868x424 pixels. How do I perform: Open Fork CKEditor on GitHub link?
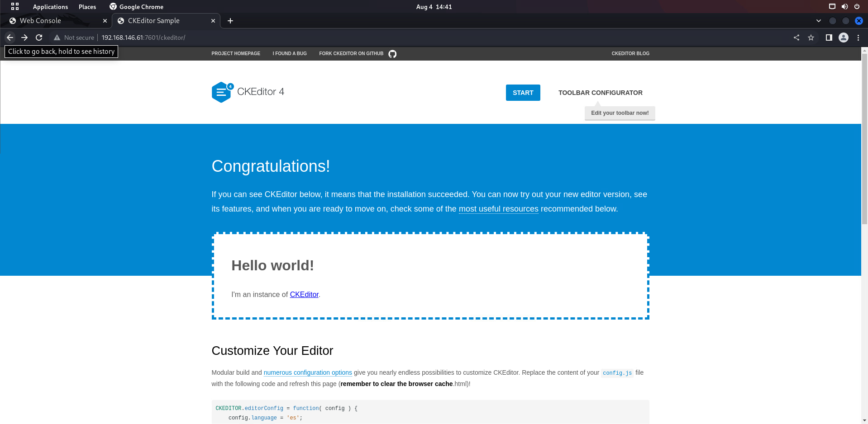351,53
